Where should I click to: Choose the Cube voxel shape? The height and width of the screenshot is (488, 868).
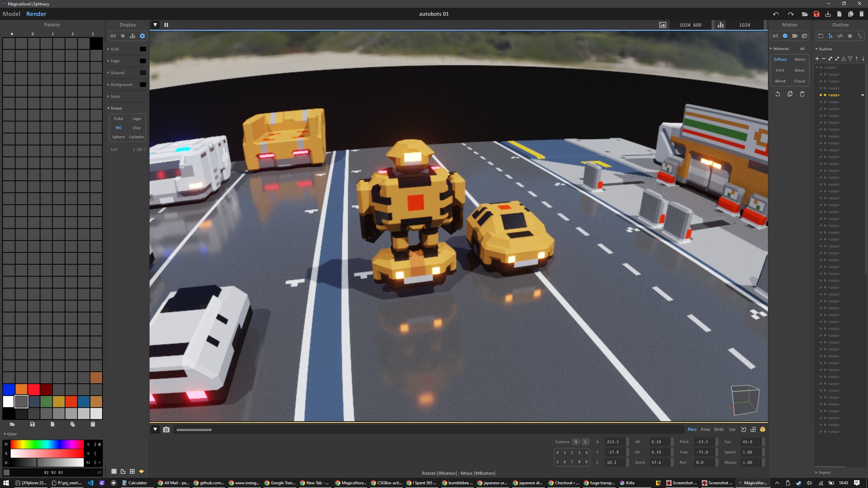pyautogui.click(x=118, y=119)
